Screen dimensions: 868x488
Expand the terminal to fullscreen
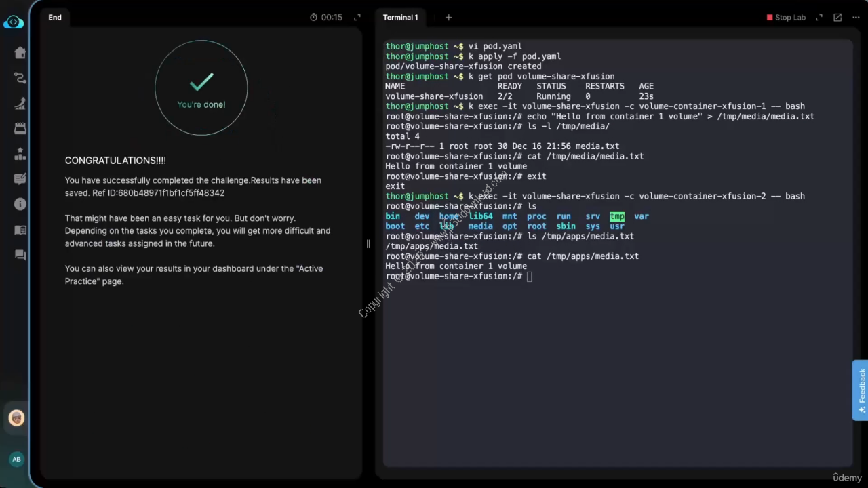[819, 17]
